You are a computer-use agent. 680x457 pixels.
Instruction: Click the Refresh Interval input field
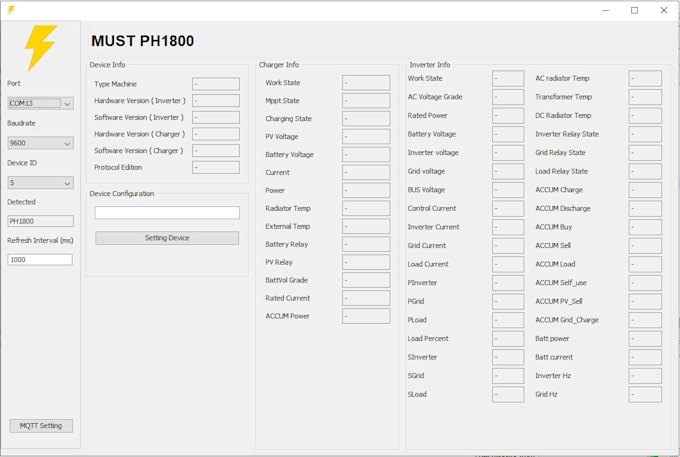[40, 260]
